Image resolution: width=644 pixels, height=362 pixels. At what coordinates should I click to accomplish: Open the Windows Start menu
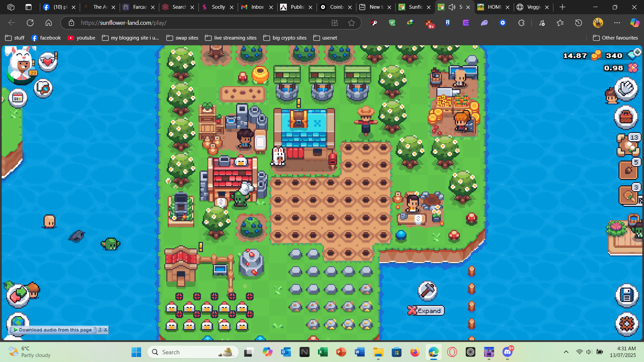(136, 352)
